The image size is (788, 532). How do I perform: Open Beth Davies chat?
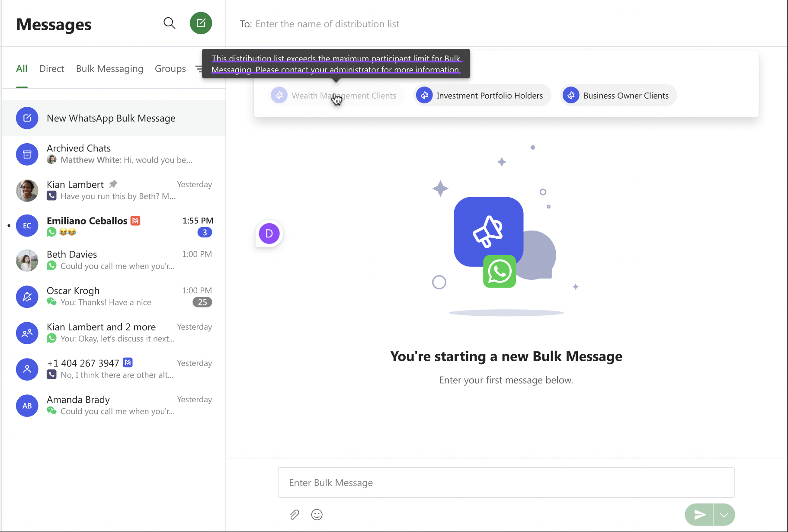coord(114,260)
